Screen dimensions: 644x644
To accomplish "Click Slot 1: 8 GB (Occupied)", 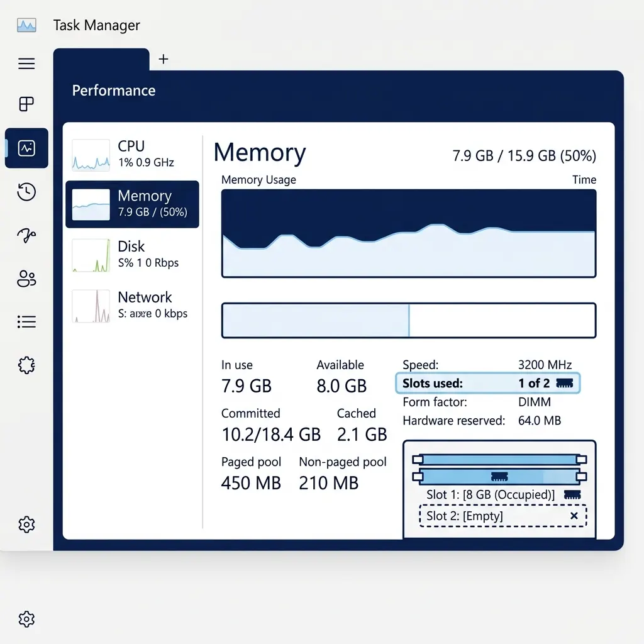I will point(491,494).
